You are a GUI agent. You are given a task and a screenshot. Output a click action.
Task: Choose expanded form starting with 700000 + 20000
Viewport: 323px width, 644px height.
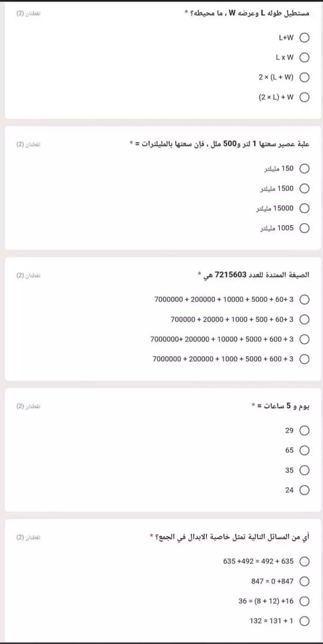tap(304, 319)
